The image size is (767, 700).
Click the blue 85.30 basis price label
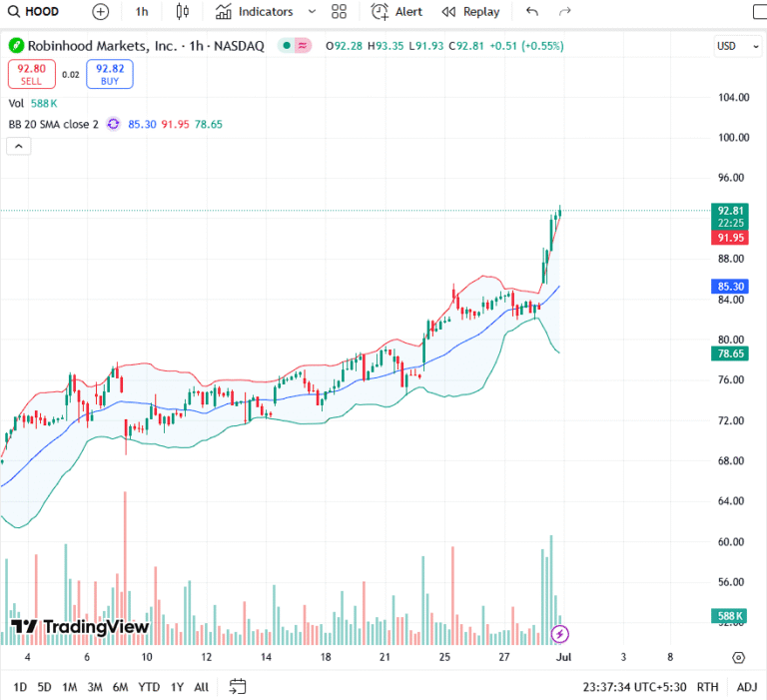[x=730, y=287]
